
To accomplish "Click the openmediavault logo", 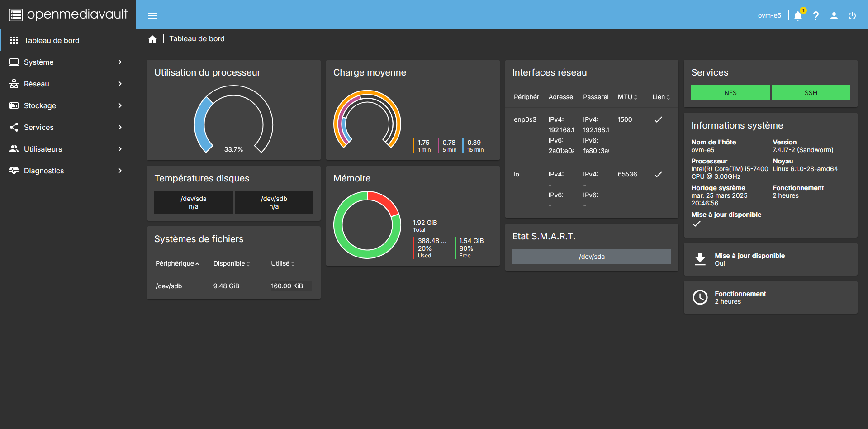I will tap(68, 14).
